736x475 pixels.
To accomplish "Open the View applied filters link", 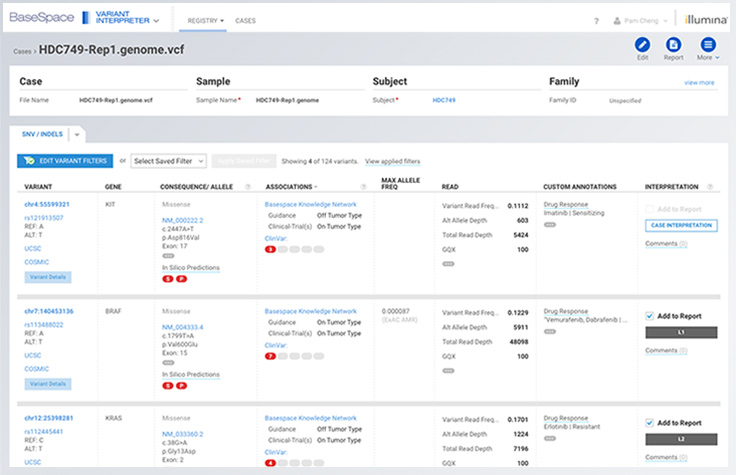I will point(392,161).
